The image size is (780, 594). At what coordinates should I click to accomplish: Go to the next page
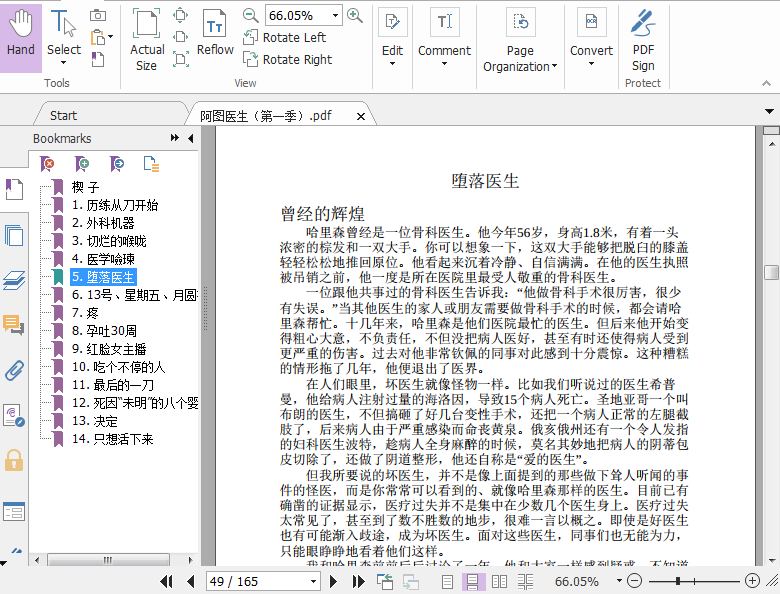332,581
